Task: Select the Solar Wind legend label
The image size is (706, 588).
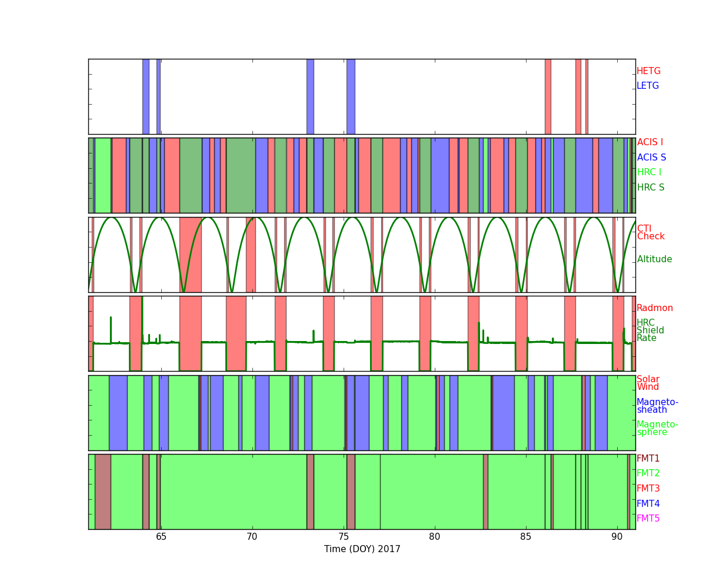Action: 648,383
